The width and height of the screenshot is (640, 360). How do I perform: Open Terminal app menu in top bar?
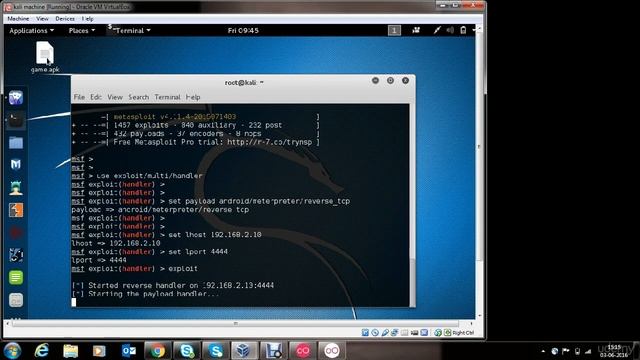[130, 31]
